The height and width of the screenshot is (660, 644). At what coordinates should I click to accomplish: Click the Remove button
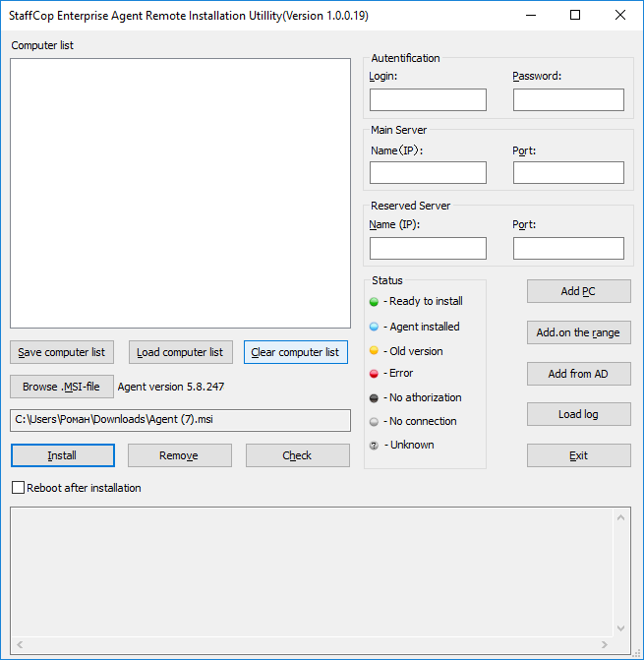[179, 455]
